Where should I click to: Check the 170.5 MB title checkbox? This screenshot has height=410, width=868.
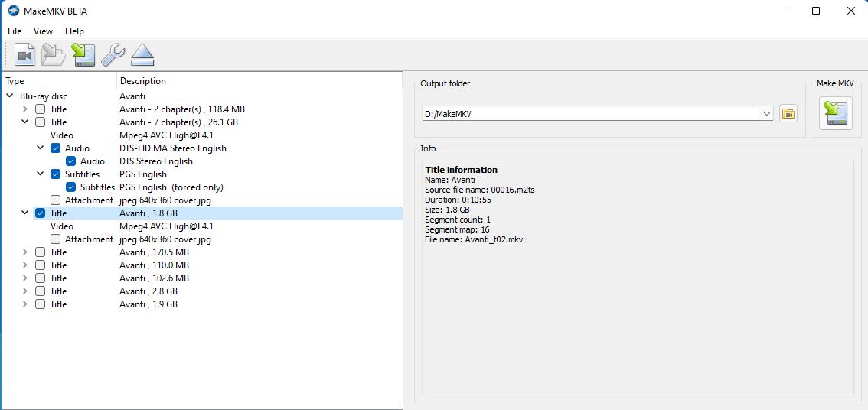click(x=40, y=252)
